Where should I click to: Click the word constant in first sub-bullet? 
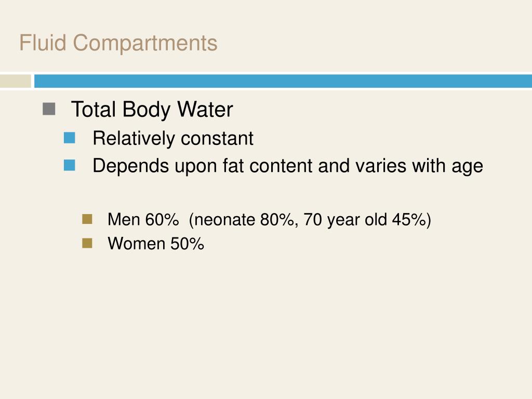217,138
